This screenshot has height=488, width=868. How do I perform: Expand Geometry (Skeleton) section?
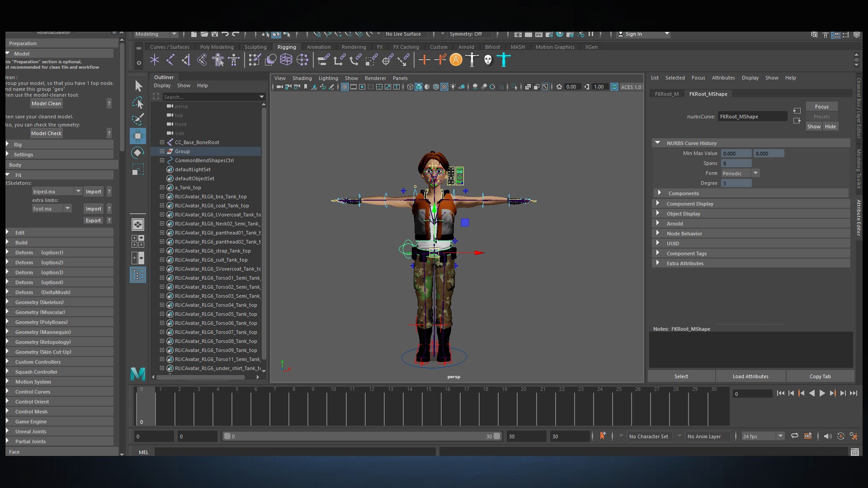pyautogui.click(x=60, y=302)
